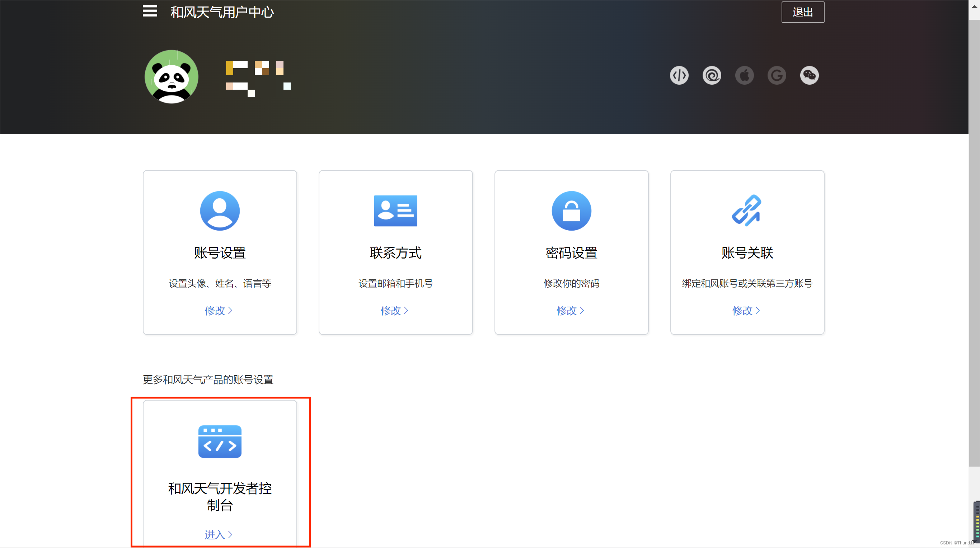Click the scrollbar up arrow
980x548 pixels.
point(974,6)
